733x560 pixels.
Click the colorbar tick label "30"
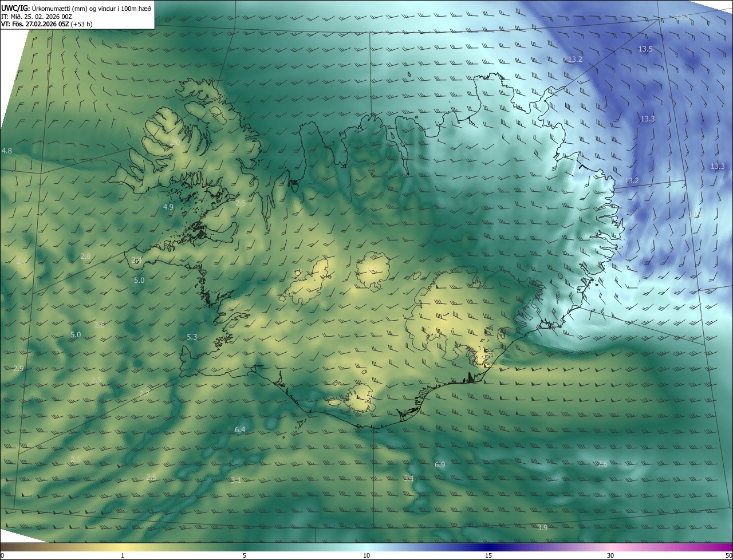coord(610,555)
